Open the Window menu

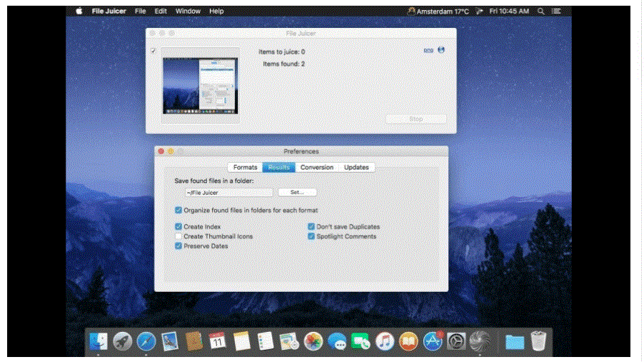click(188, 11)
